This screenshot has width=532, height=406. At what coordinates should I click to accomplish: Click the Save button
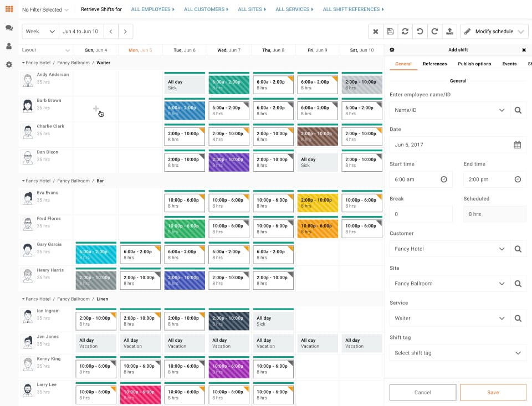tap(493, 393)
